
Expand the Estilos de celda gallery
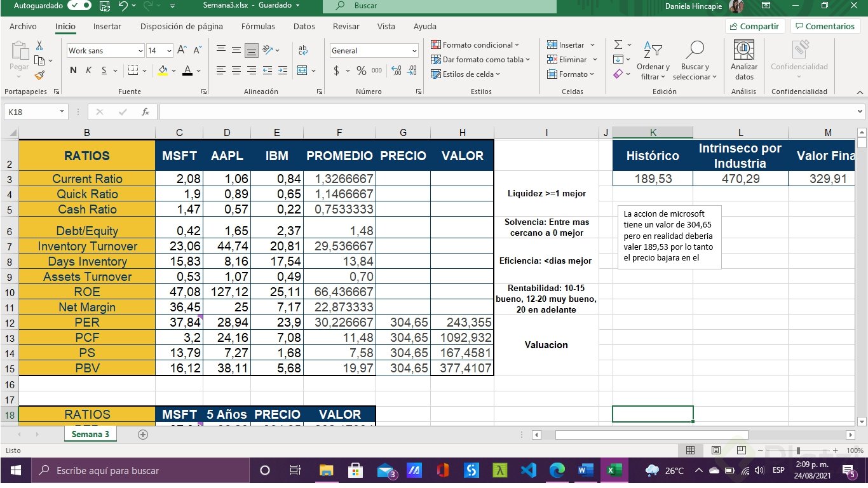(466, 74)
